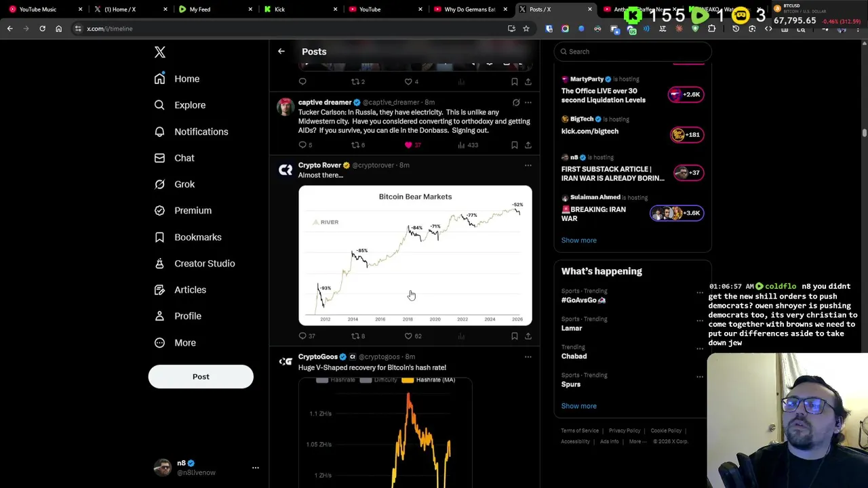Open the #GoAvsGo trending topic
Image resolution: width=868 pixels, height=488 pixels.
click(583, 300)
